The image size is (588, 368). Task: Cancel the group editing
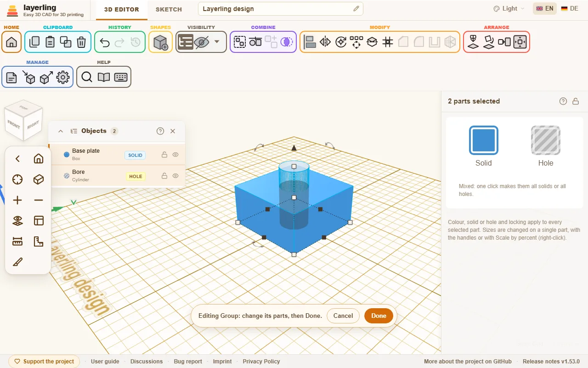[343, 316]
